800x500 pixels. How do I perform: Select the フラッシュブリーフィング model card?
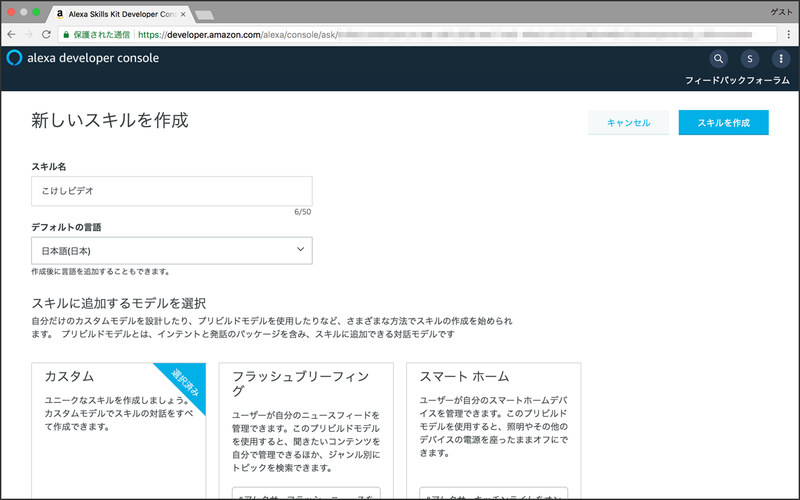click(306, 431)
